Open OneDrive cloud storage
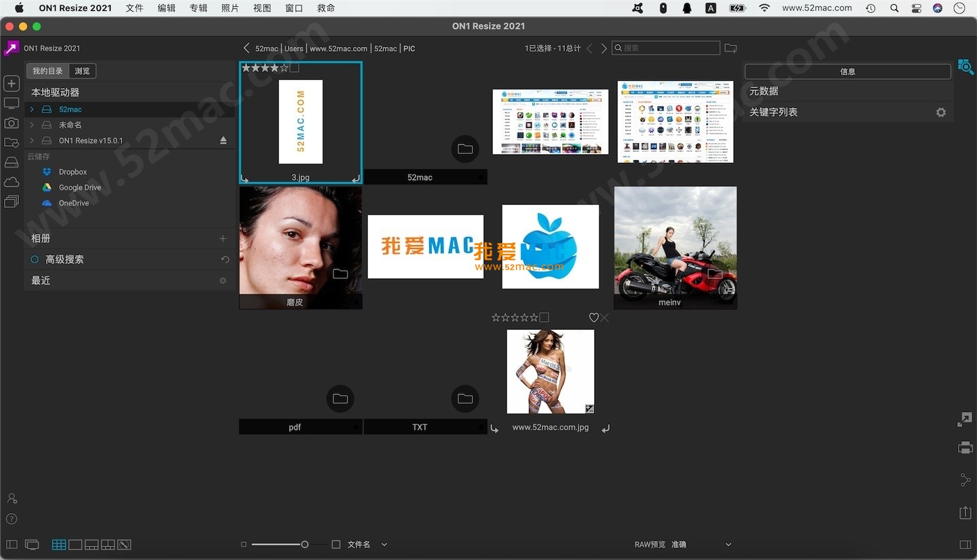977x560 pixels. [73, 203]
